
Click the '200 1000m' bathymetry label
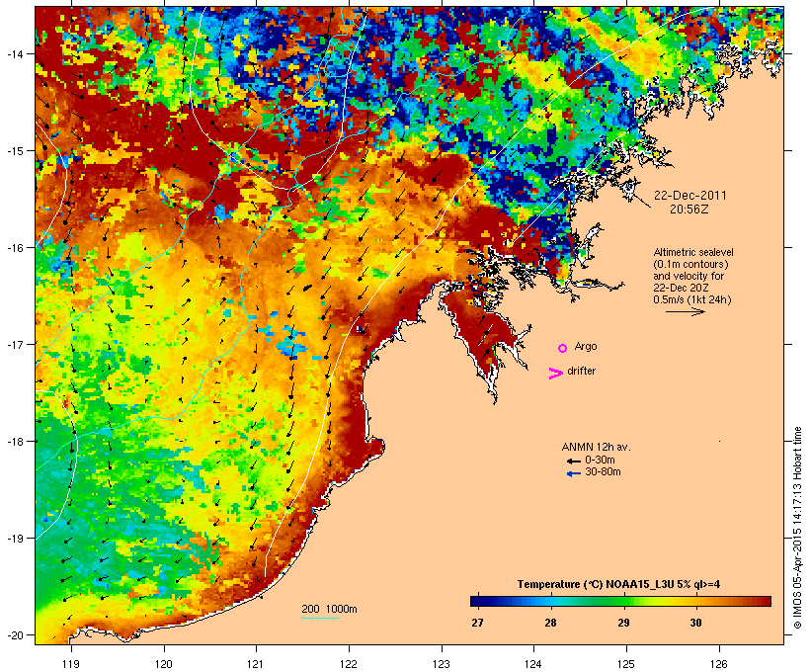point(329,609)
